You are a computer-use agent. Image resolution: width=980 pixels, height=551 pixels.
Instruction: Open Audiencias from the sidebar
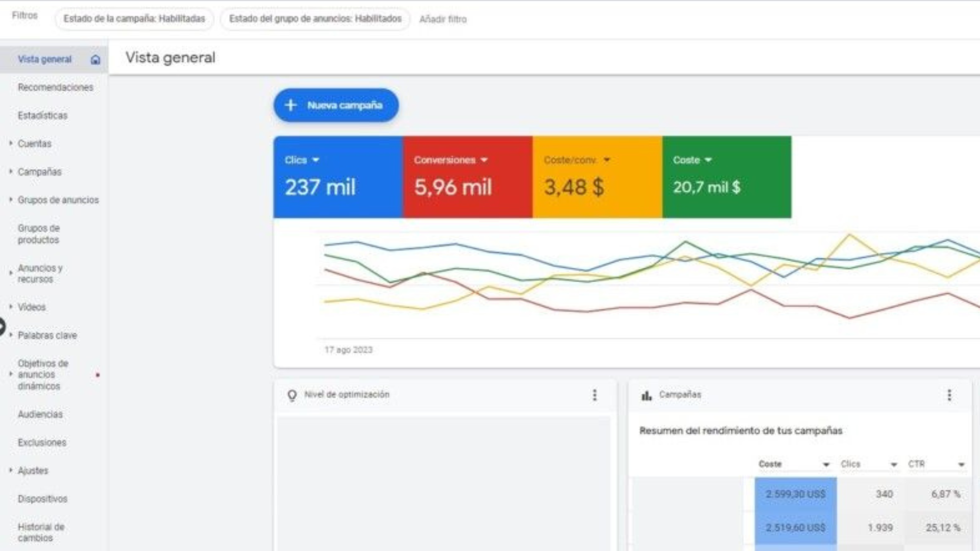[x=40, y=414]
